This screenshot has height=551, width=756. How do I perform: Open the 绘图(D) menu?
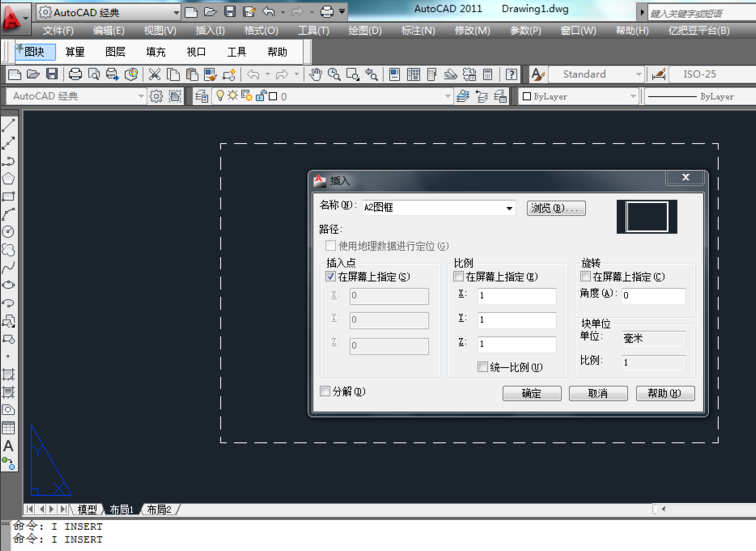click(x=365, y=31)
